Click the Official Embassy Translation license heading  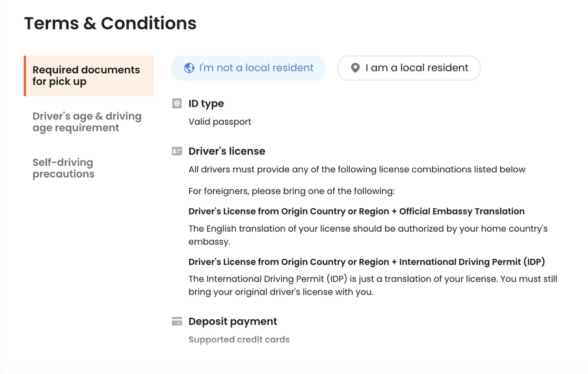[356, 211]
